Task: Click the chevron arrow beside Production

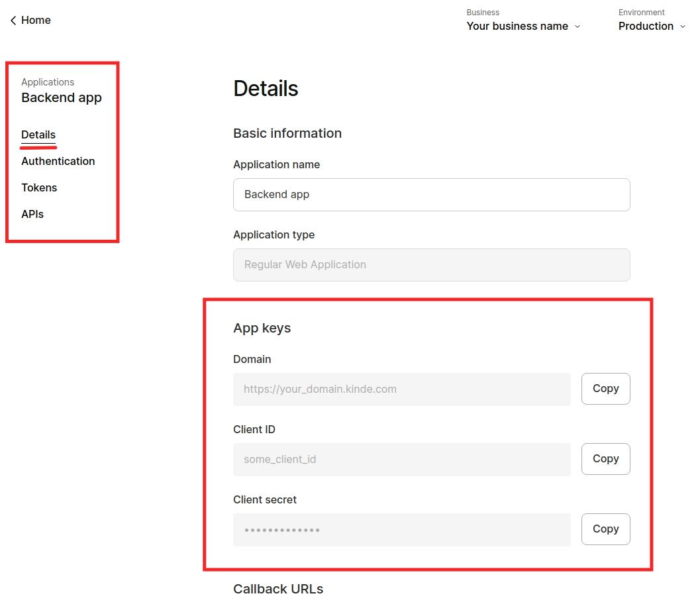Action: (683, 26)
